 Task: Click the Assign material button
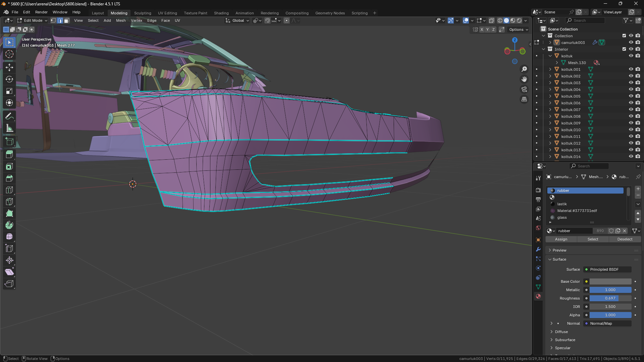coord(561,239)
